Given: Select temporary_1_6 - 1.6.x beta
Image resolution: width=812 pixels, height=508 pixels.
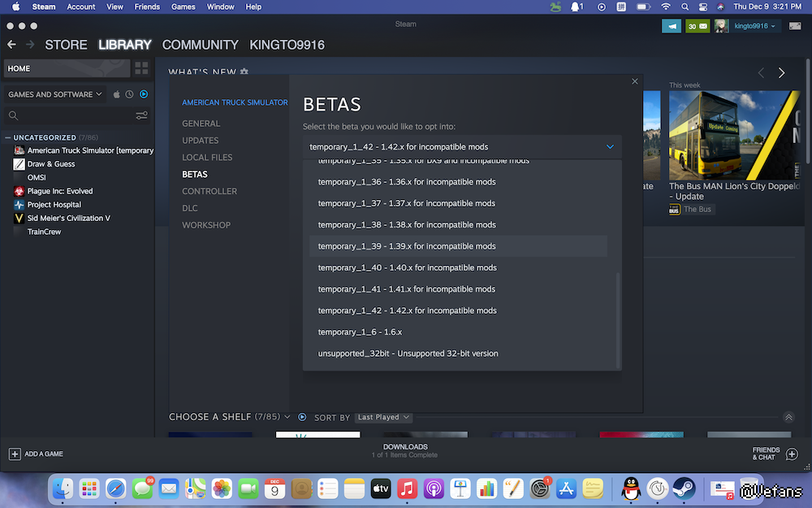Looking at the screenshot, I should pyautogui.click(x=458, y=332).
